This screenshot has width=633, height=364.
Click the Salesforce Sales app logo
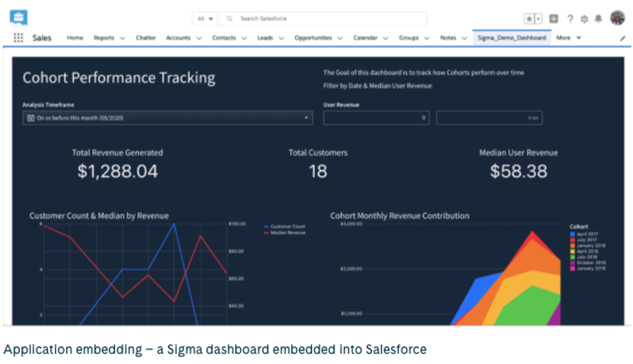(18, 17)
